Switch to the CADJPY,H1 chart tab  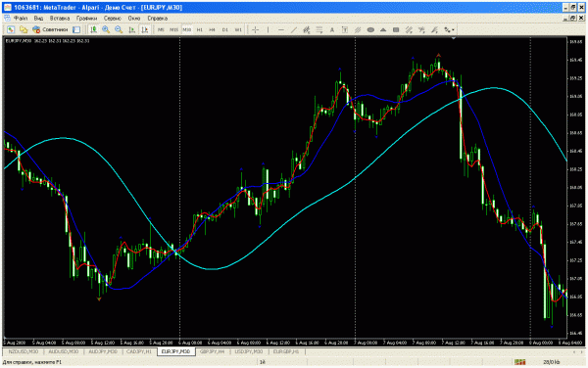[139, 352]
